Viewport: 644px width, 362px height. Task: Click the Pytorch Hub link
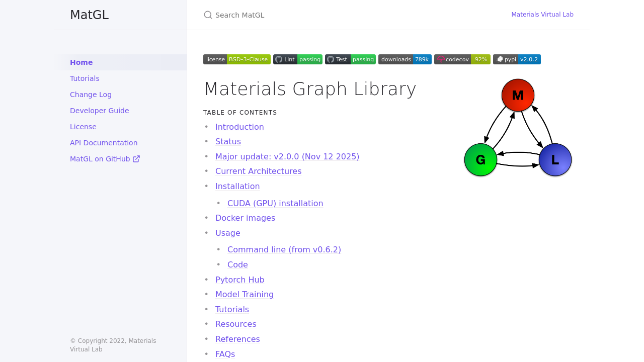(x=240, y=280)
